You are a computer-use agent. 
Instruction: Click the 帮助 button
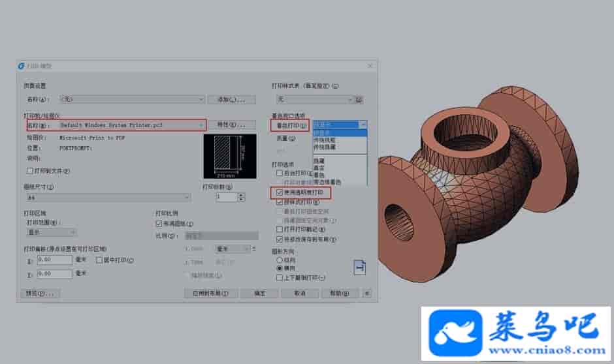340,294
